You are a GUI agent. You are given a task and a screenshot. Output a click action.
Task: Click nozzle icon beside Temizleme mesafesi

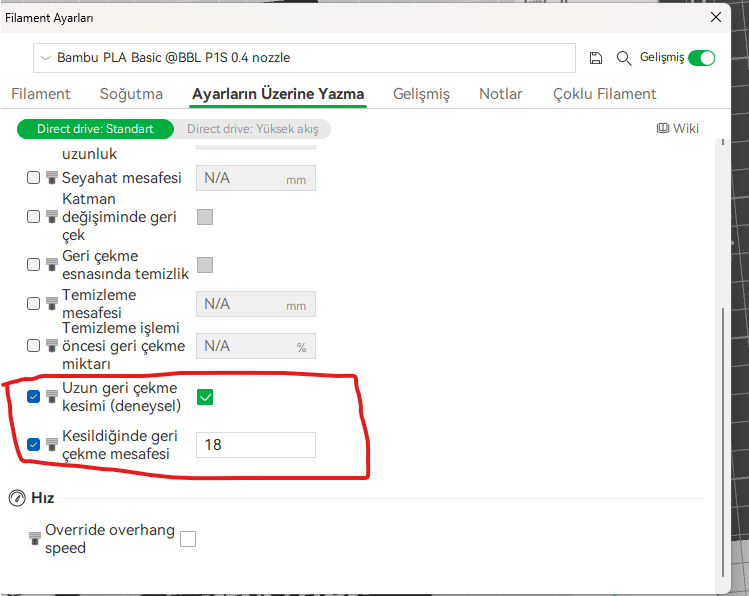pyautogui.click(x=52, y=304)
